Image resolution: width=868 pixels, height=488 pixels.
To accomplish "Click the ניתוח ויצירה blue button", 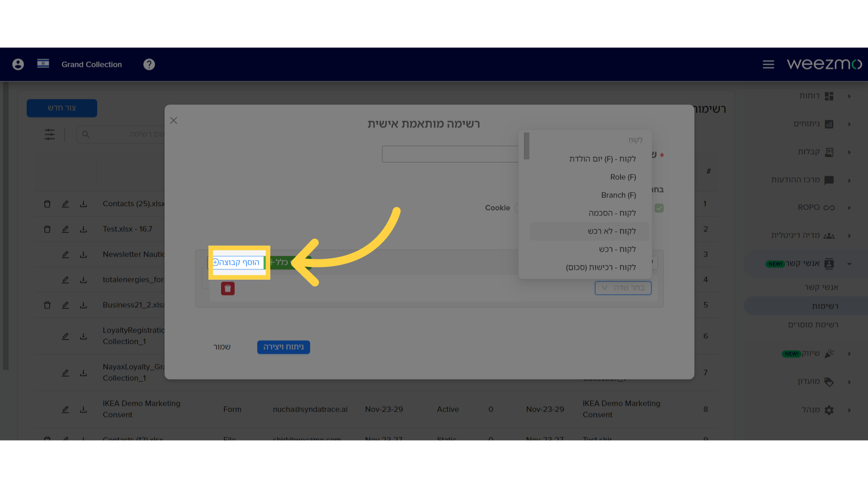I will click(283, 347).
